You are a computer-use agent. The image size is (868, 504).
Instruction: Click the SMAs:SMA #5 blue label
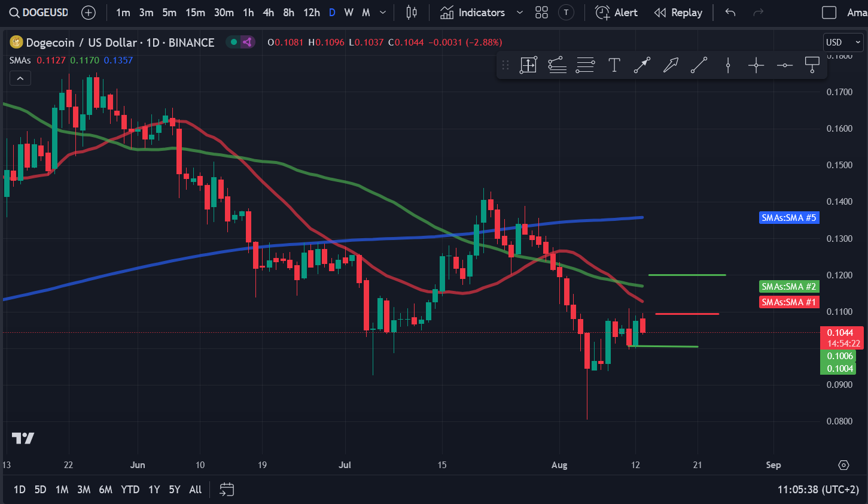pyautogui.click(x=789, y=218)
